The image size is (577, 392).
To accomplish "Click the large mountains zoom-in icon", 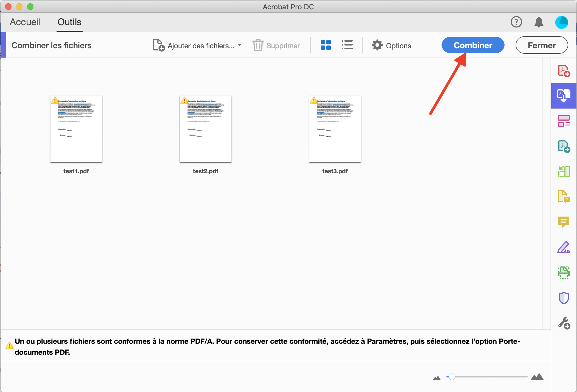I will pyautogui.click(x=537, y=377).
